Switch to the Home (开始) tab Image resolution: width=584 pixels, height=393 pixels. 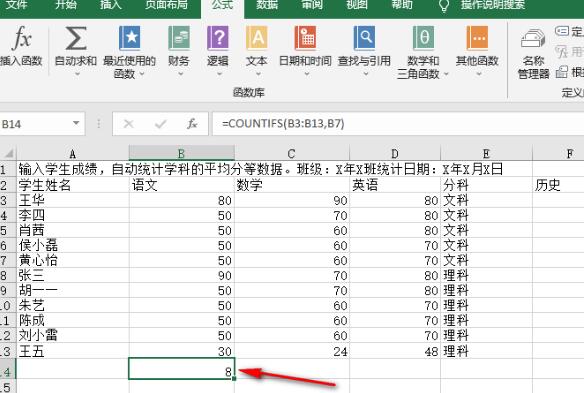click(66, 5)
